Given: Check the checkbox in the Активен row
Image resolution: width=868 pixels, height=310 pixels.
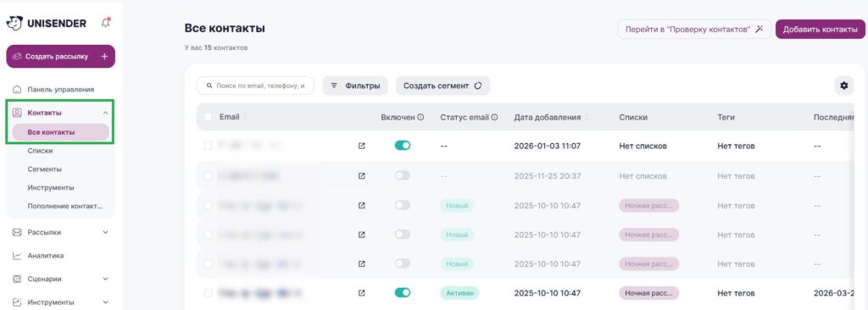Looking at the screenshot, I should pyautogui.click(x=209, y=293).
